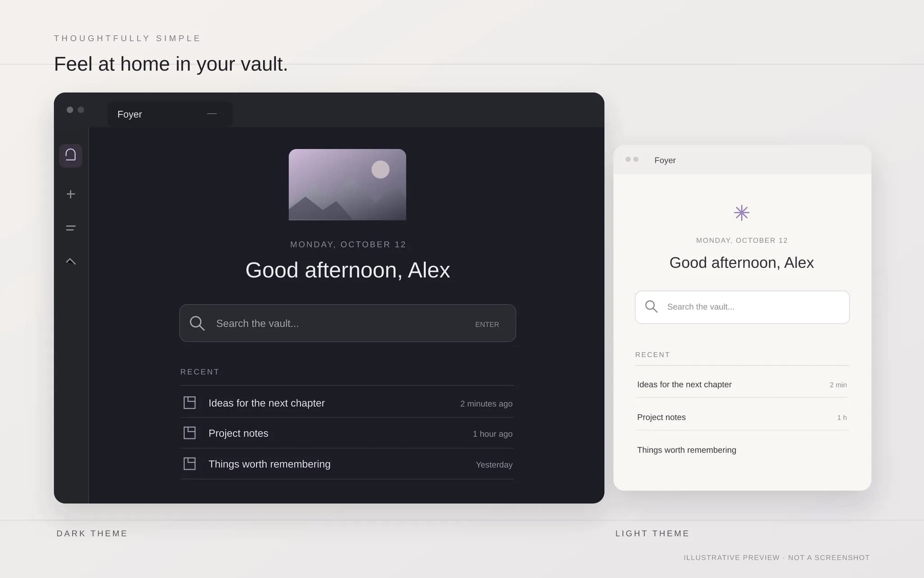Click note icon beside Project notes
Viewport: 924px width, 578px height.
(189, 433)
